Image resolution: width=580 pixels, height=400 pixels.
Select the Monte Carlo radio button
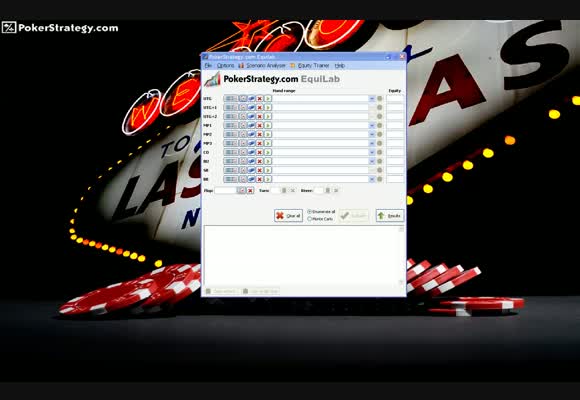click(310, 219)
